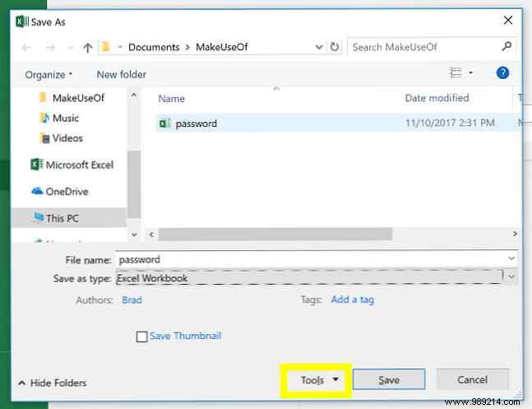The image size is (532, 409).
Task: Click the file list scroll left arrow
Action: click(x=151, y=234)
